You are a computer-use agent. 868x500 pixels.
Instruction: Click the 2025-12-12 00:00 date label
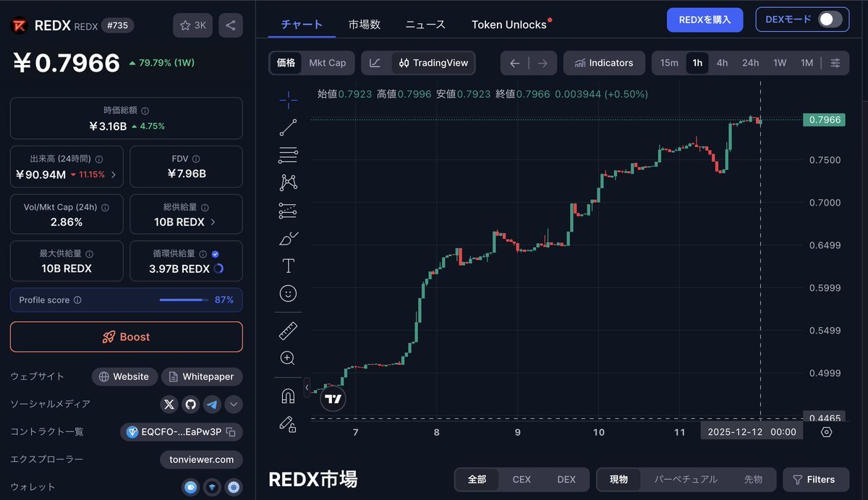752,432
